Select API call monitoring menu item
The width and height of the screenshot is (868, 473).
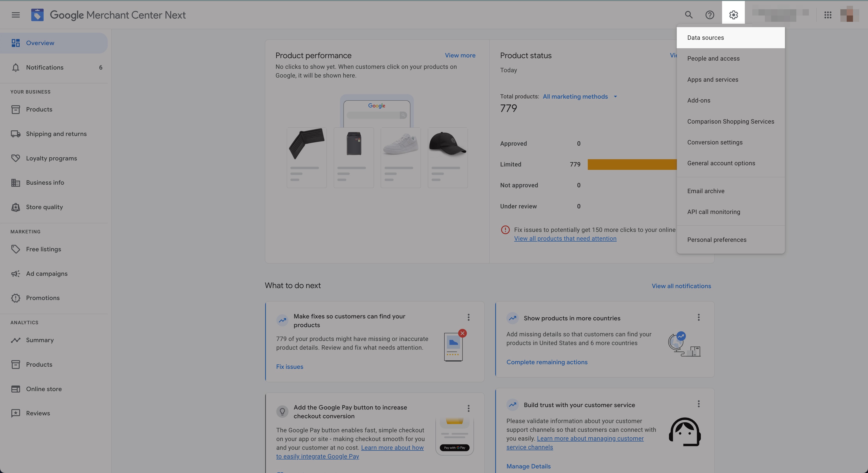(730, 212)
